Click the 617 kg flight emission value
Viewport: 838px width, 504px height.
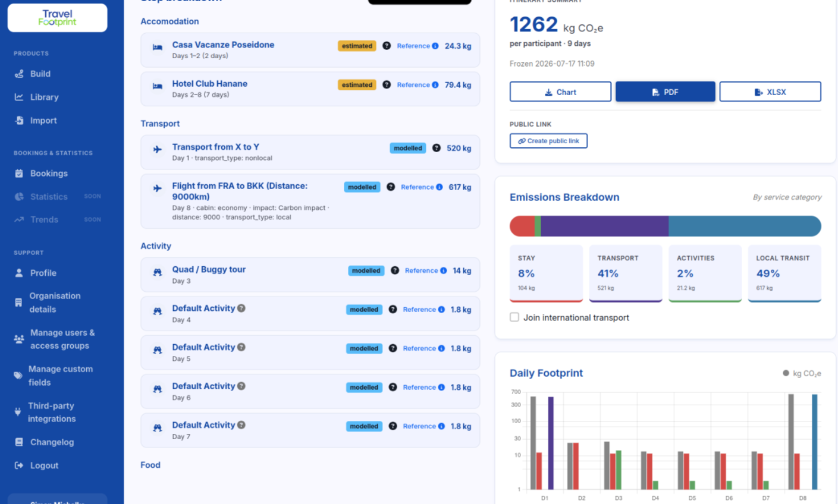pos(460,187)
